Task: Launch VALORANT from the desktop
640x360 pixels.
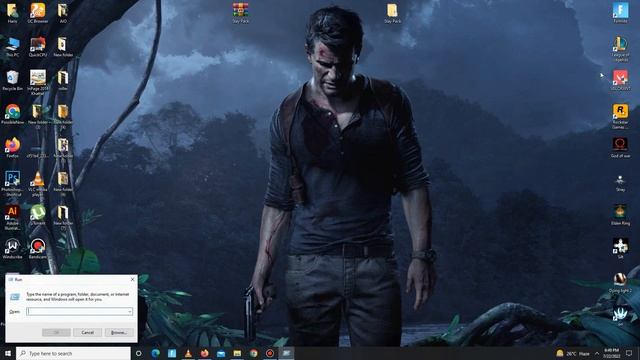Action: (x=620, y=80)
